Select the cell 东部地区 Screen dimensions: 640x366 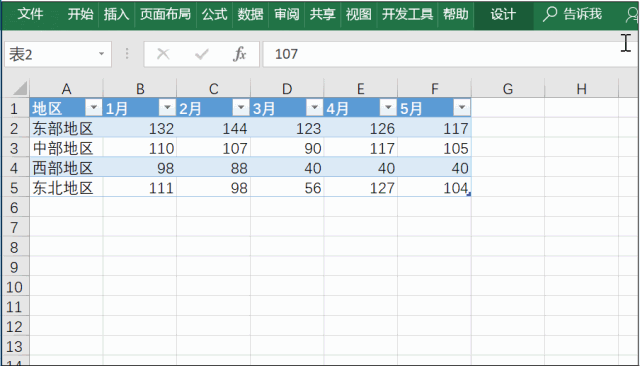tap(66, 128)
